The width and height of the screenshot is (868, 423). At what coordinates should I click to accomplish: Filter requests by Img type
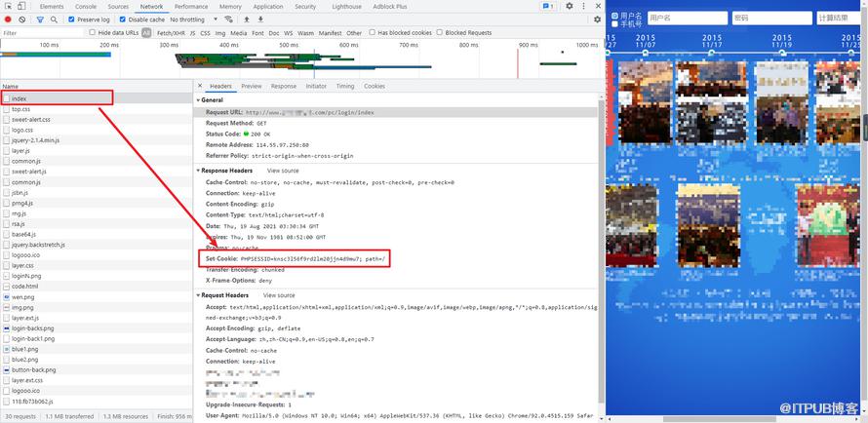tap(220, 32)
